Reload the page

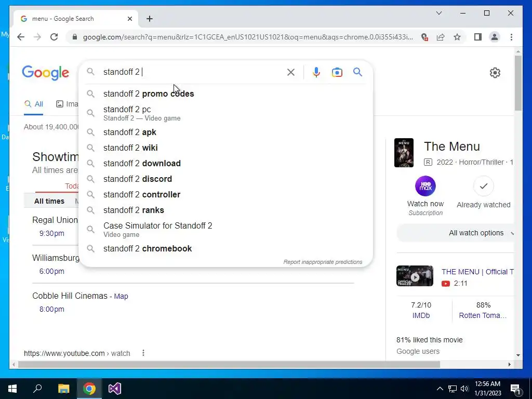click(54, 37)
